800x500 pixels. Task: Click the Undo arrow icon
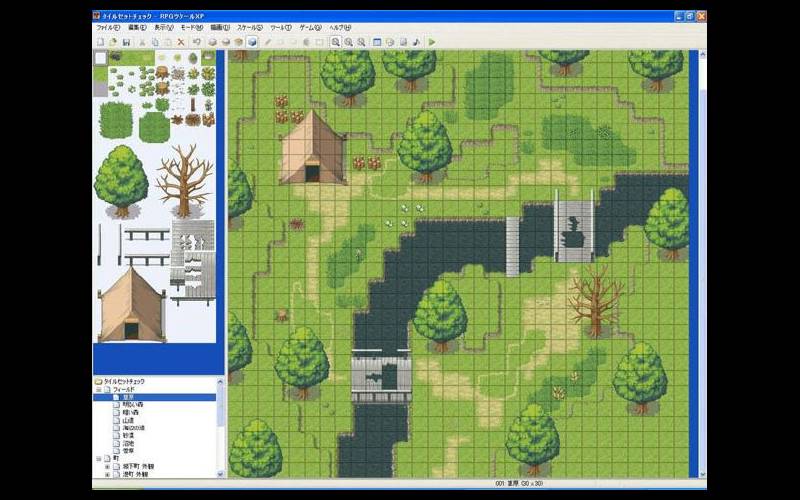point(197,42)
